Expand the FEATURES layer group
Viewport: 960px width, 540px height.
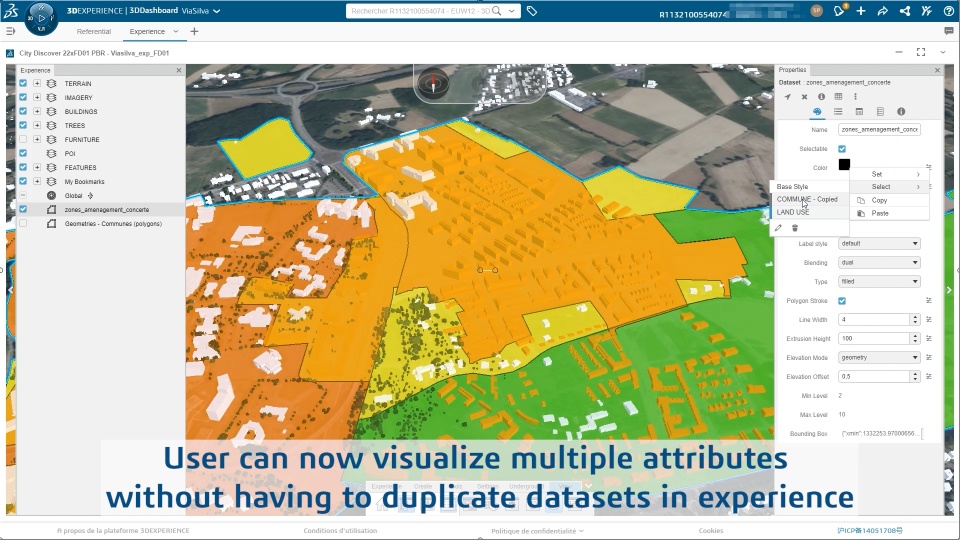37,167
